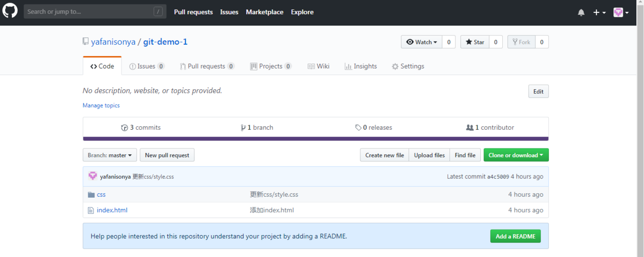Open the notifications bell
Image resolution: width=644 pixels, height=257 pixels.
point(581,12)
